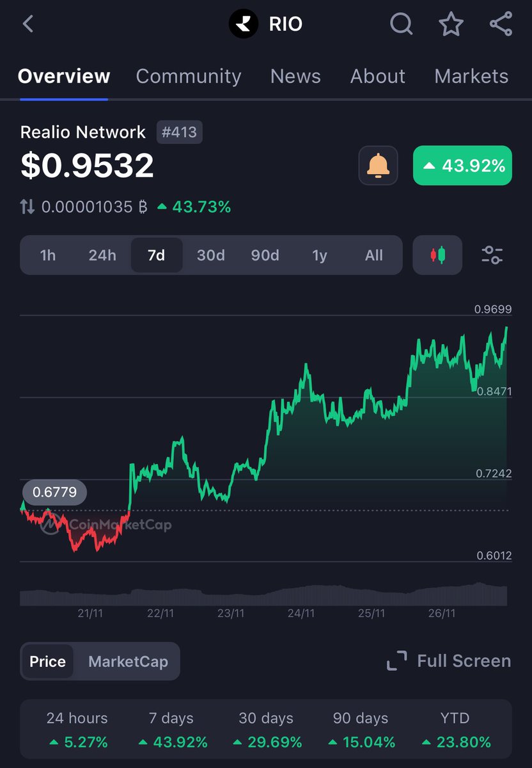Tap the green 43.92% change button
The width and height of the screenshot is (532, 768).
[x=462, y=166]
